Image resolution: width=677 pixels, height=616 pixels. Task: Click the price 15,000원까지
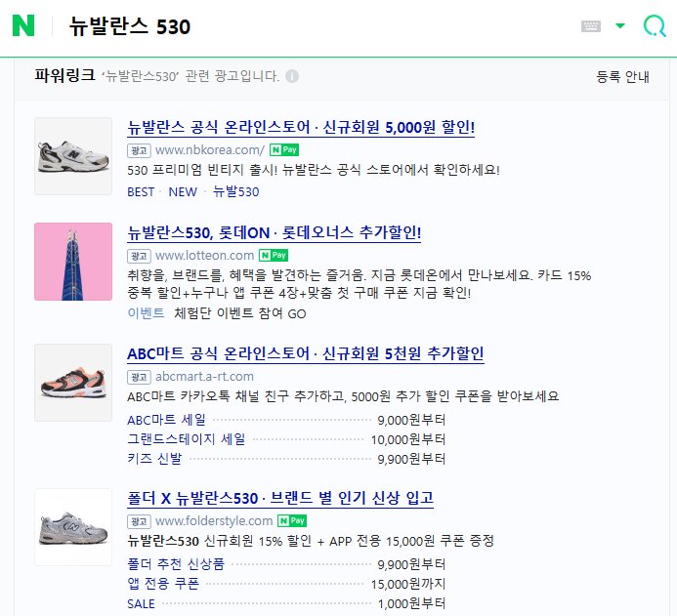408,584
